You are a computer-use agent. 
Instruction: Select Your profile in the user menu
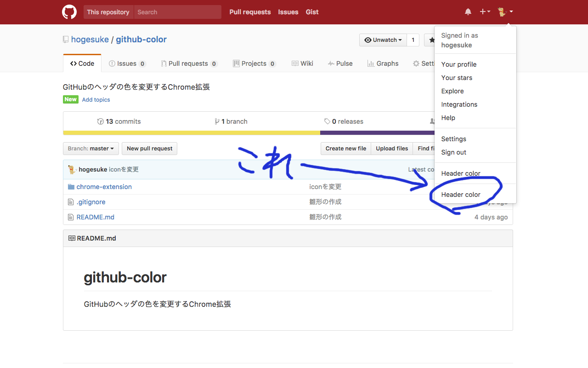click(x=475, y=64)
